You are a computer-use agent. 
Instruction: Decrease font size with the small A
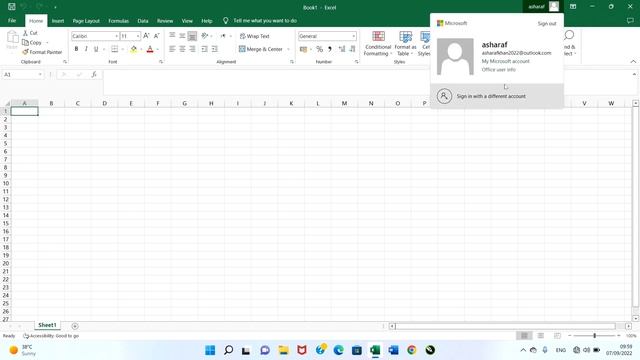(x=156, y=36)
